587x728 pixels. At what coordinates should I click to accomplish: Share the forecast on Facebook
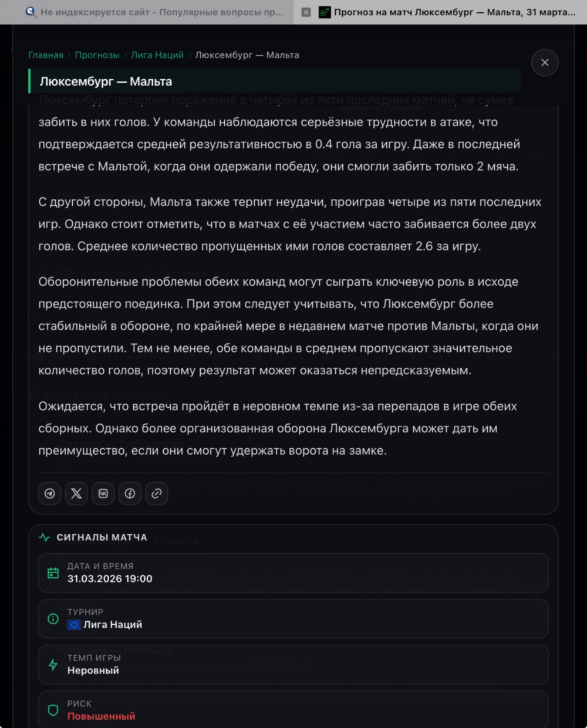click(130, 493)
